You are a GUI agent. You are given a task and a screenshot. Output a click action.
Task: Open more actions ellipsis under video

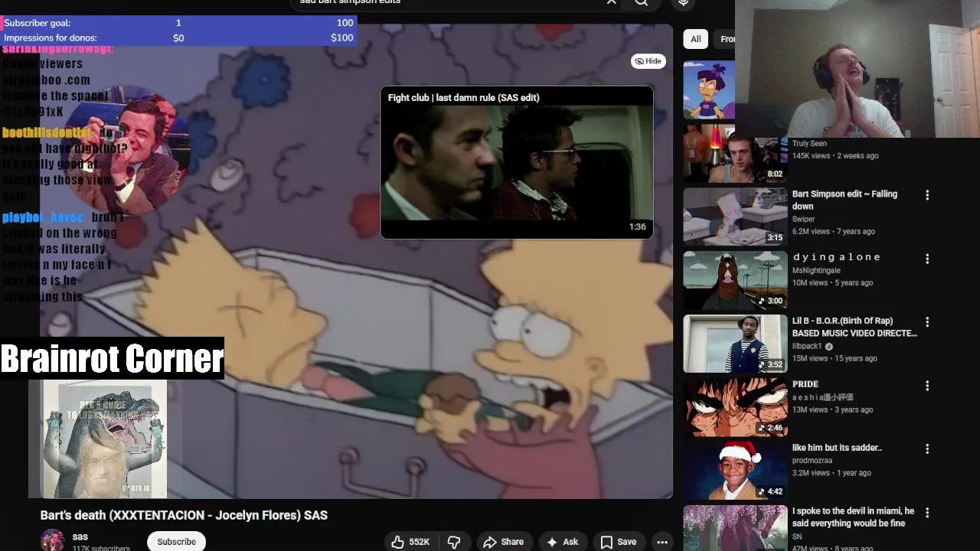point(662,542)
